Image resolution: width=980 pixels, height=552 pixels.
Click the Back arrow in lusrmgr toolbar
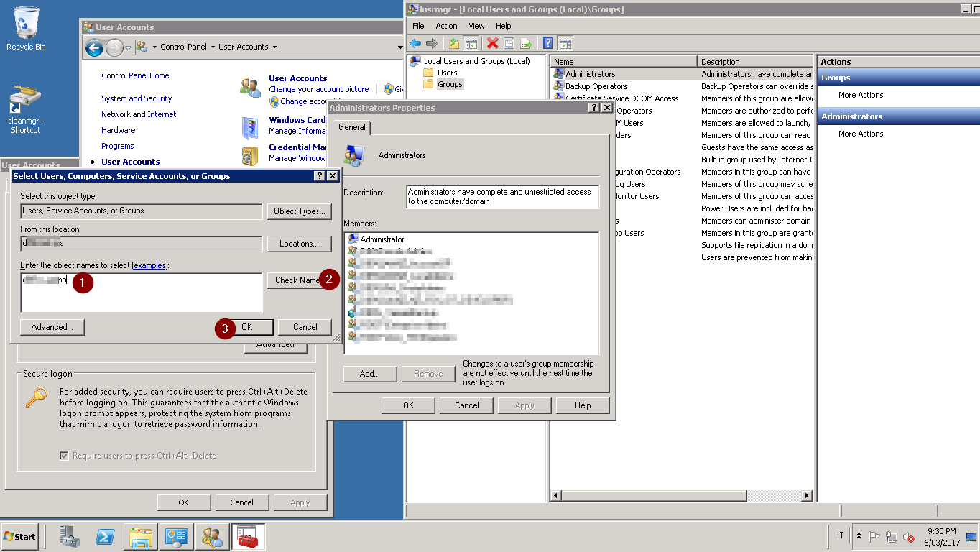point(415,43)
